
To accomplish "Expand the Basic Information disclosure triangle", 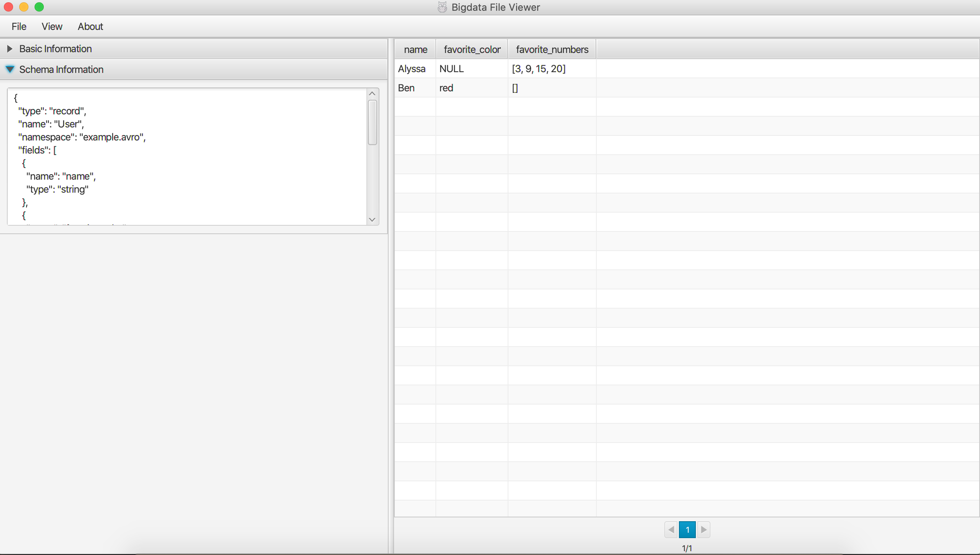I will tap(10, 49).
